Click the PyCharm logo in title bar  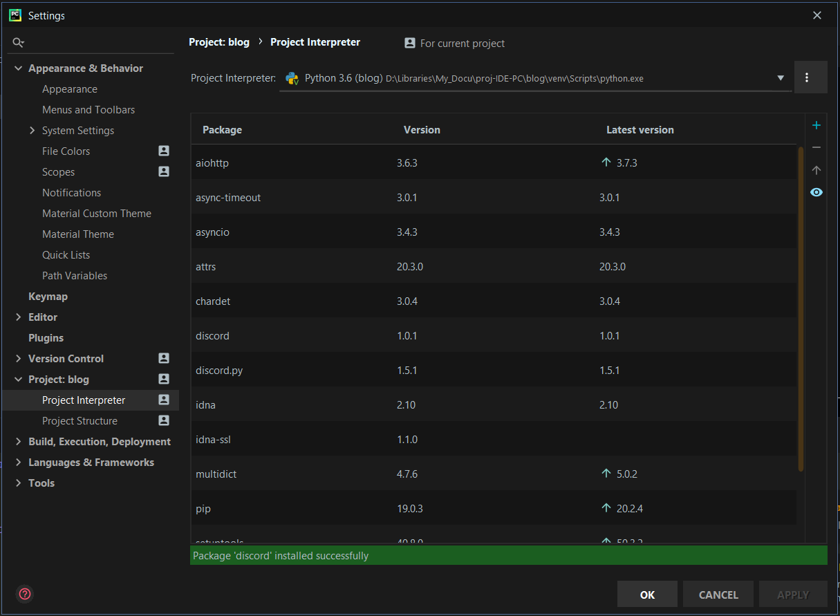click(x=15, y=15)
